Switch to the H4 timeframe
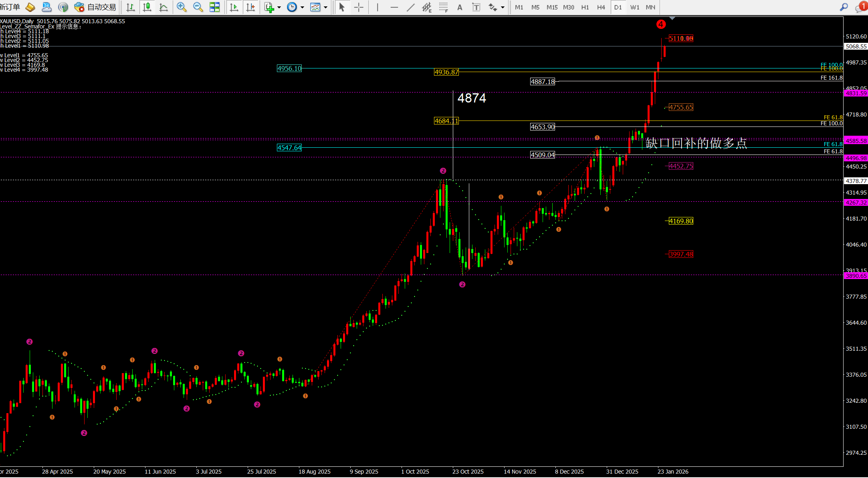This screenshot has height=478, width=868. (x=601, y=7)
